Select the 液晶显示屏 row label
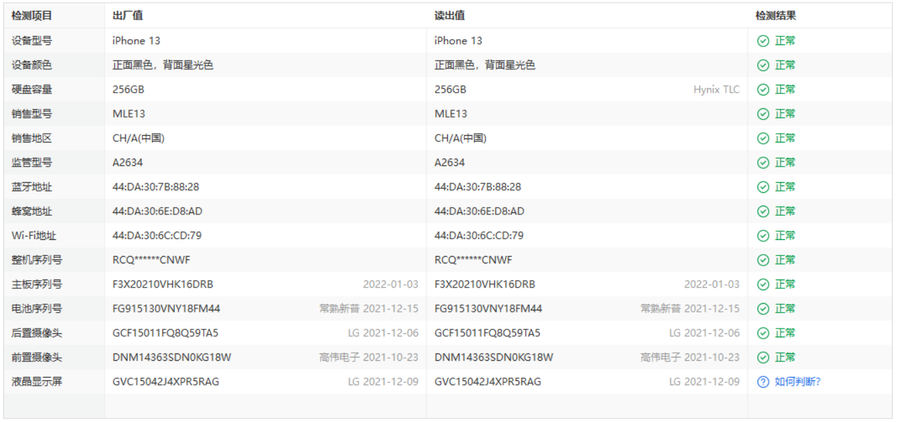This screenshot has width=900, height=422. pos(37,382)
